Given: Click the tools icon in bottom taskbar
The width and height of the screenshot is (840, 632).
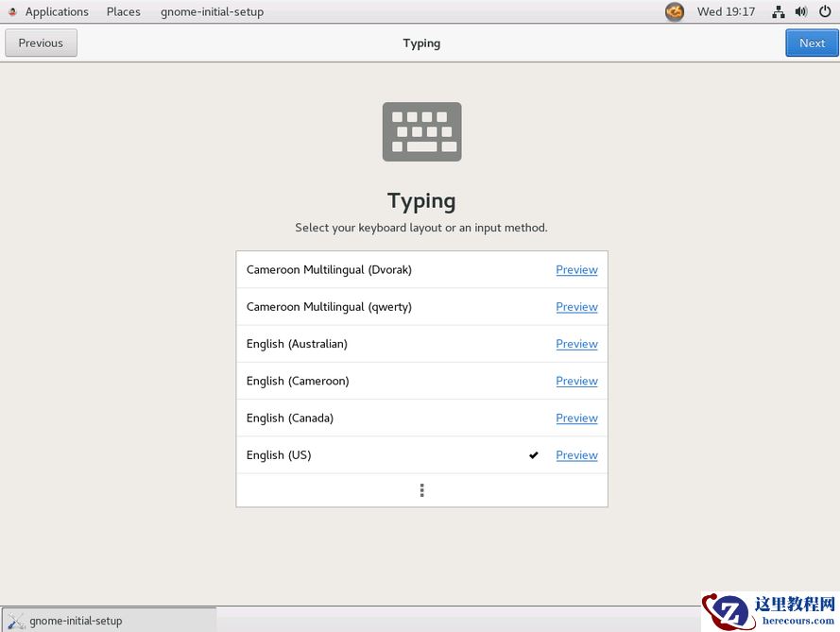Looking at the screenshot, I should tap(16, 621).
